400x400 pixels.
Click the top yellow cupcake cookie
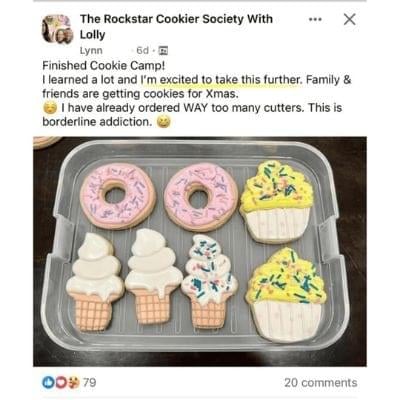tap(276, 201)
